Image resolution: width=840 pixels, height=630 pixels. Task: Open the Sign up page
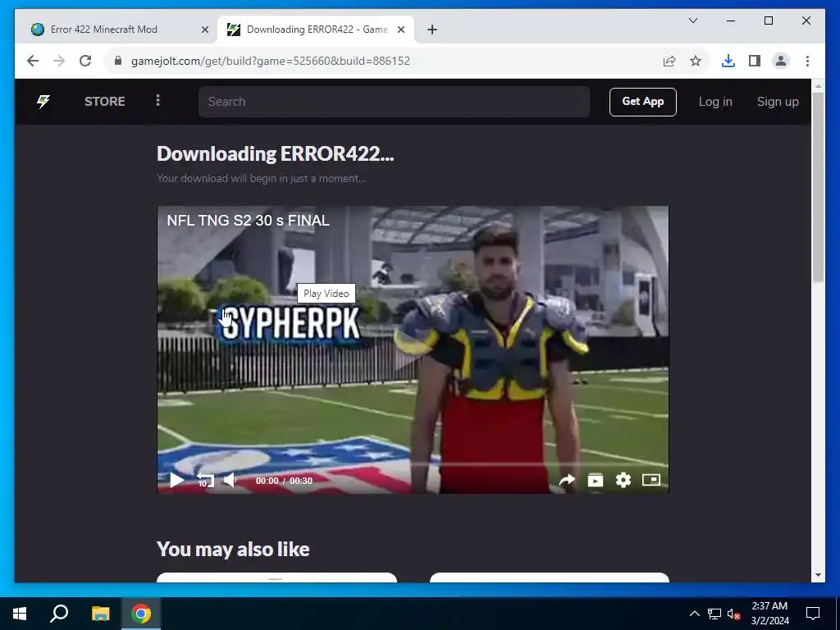click(778, 102)
